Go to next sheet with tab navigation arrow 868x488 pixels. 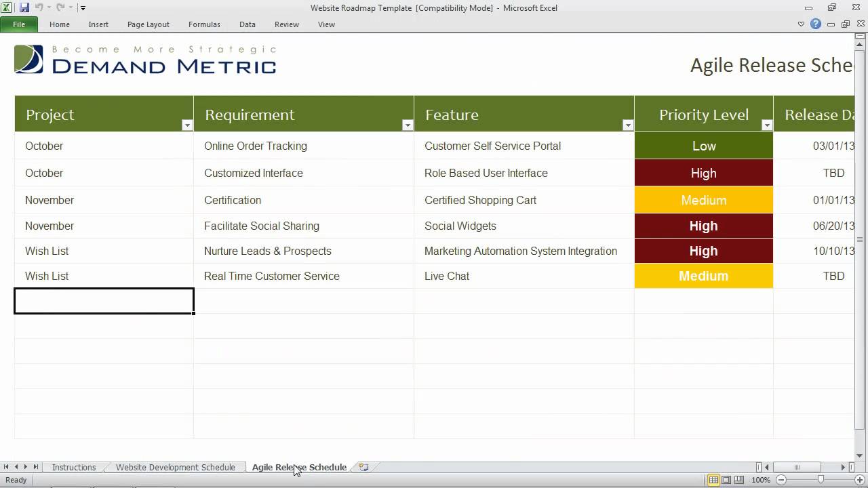[26, 467]
